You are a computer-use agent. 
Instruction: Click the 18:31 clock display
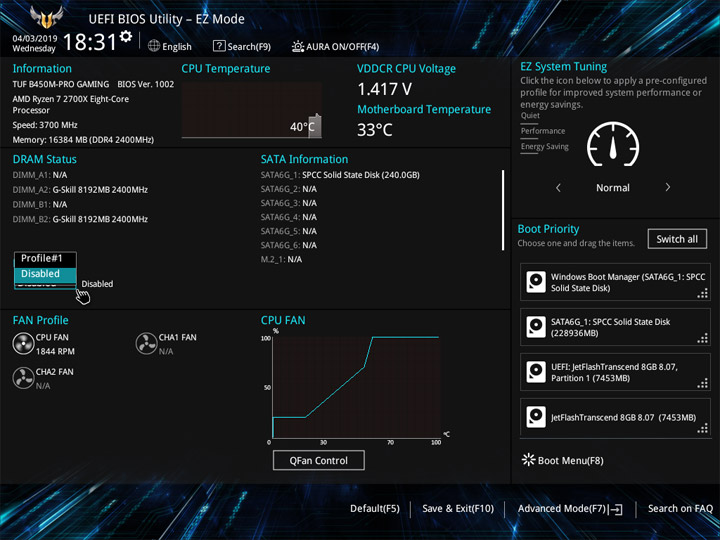(90, 42)
